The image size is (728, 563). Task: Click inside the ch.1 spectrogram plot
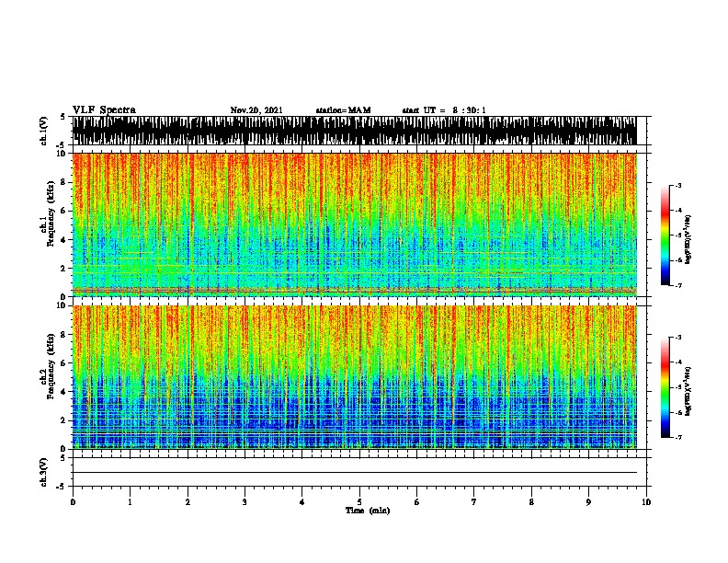354,224
